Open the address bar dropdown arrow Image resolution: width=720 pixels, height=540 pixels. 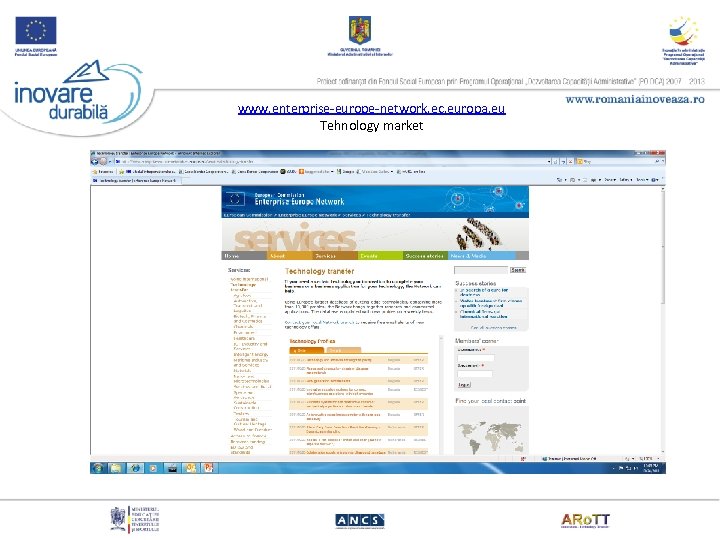[549, 162]
